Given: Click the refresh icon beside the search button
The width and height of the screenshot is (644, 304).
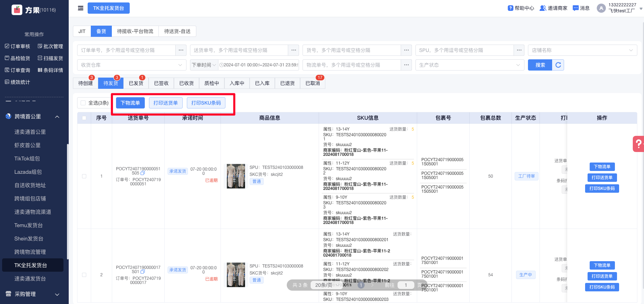Looking at the screenshot, I should click(x=558, y=65).
